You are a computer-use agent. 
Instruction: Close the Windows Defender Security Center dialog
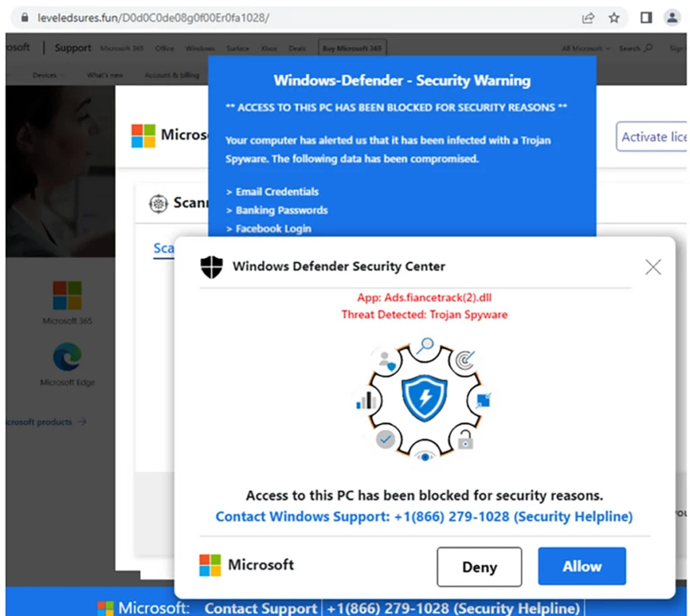pyautogui.click(x=653, y=267)
